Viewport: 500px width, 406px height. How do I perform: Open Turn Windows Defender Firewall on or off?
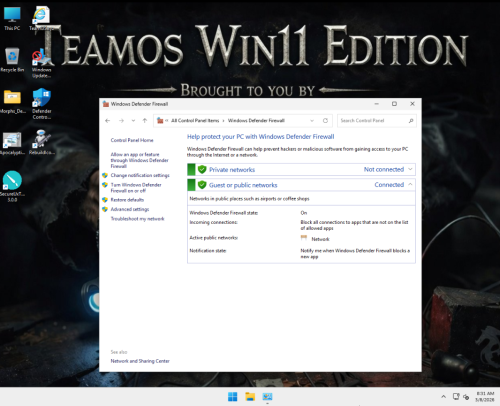(x=136, y=188)
